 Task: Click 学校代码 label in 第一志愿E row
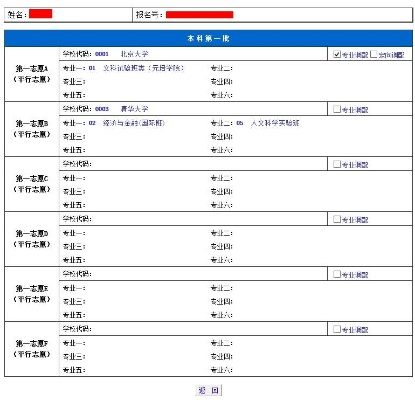(77, 274)
